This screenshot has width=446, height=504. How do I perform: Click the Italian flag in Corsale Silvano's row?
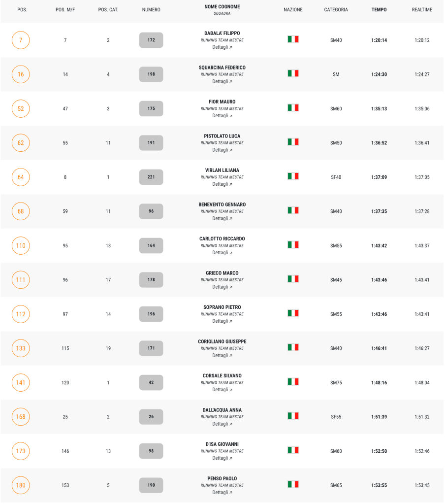click(293, 382)
